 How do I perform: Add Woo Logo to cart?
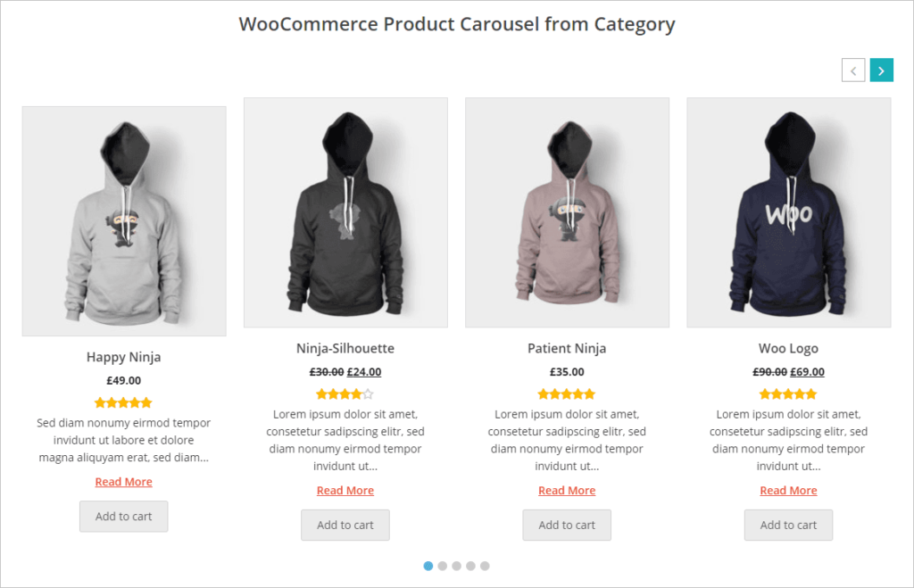(x=788, y=525)
